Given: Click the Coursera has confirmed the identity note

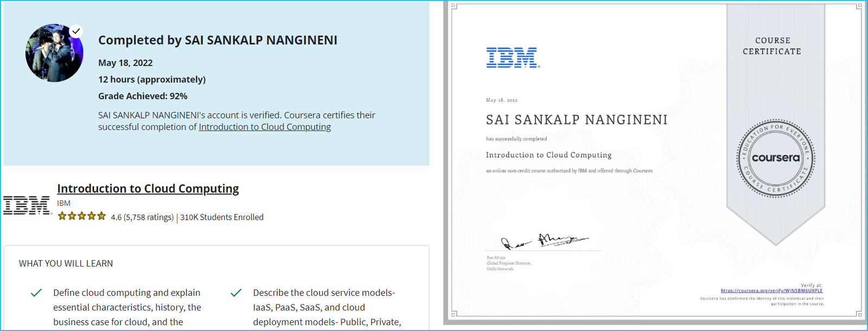Looking at the screenshot, I should [762, 301].
